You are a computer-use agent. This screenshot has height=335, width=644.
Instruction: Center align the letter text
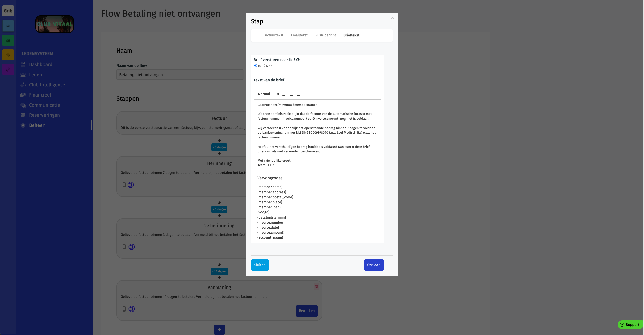(x=291, y=94)
